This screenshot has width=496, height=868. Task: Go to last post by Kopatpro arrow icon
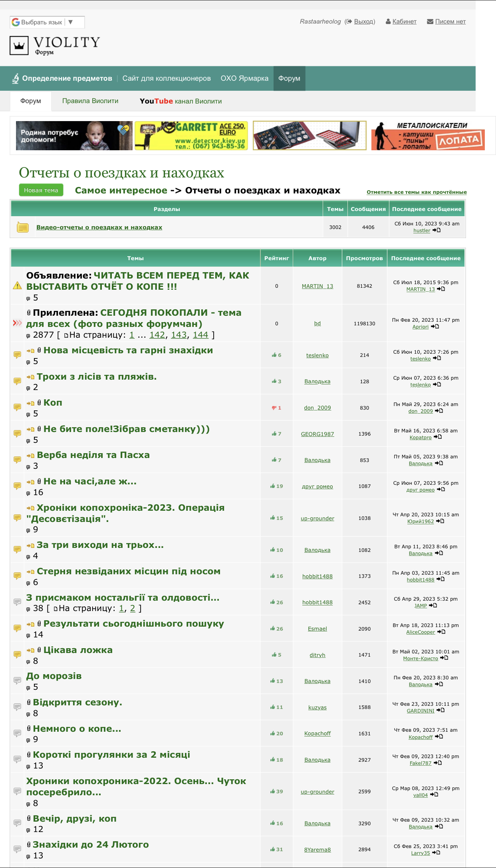click(x=438, y=437)
